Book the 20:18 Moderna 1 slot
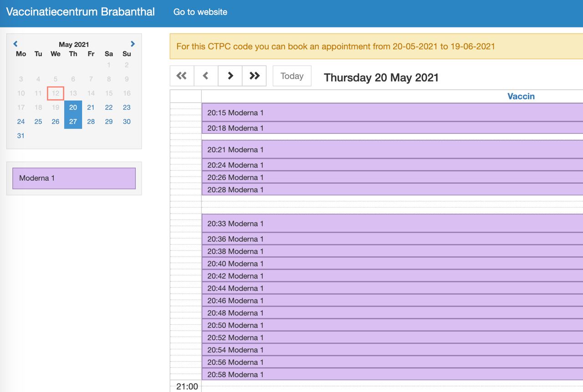583x392 pixels. click(x=392, y=128)
